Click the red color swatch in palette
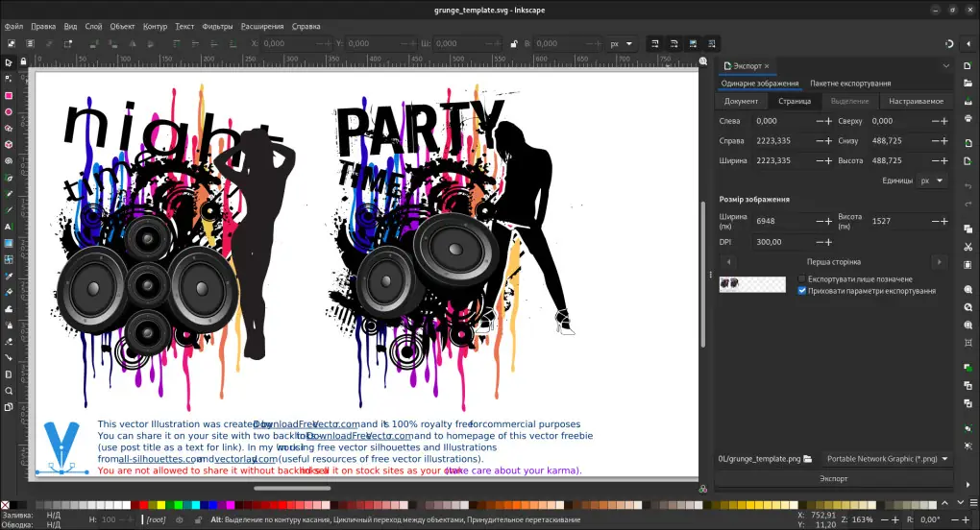This screenshot has width=980, height=530. [143, 504]
